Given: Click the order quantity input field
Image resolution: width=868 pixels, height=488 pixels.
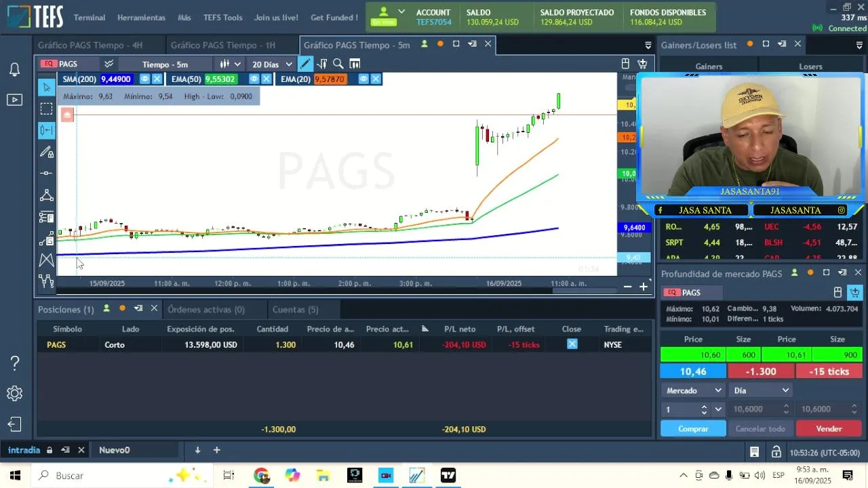Looking at the screenshot, I should coord(681,409).
